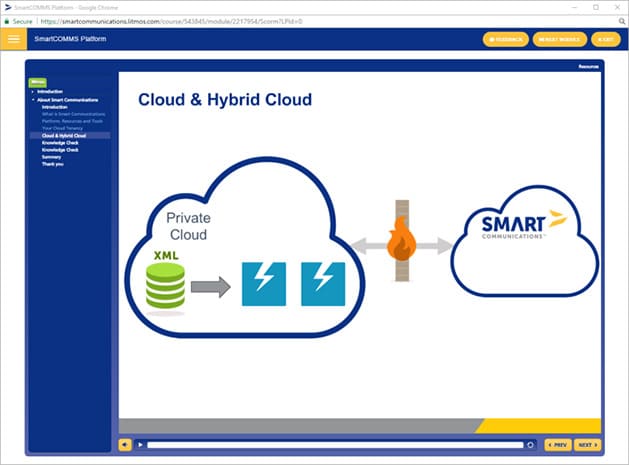Open the second Knowledge Check item

point(60,150)
